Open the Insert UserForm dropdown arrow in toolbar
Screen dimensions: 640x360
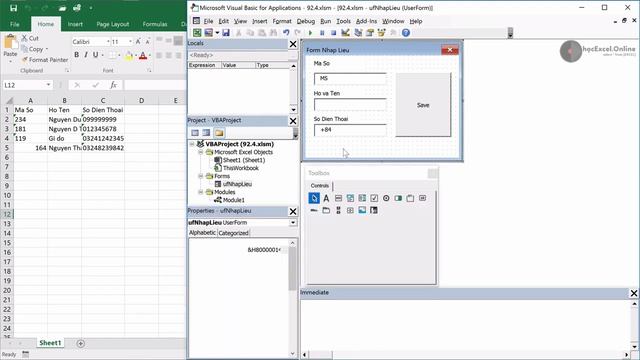click(217, 33)
